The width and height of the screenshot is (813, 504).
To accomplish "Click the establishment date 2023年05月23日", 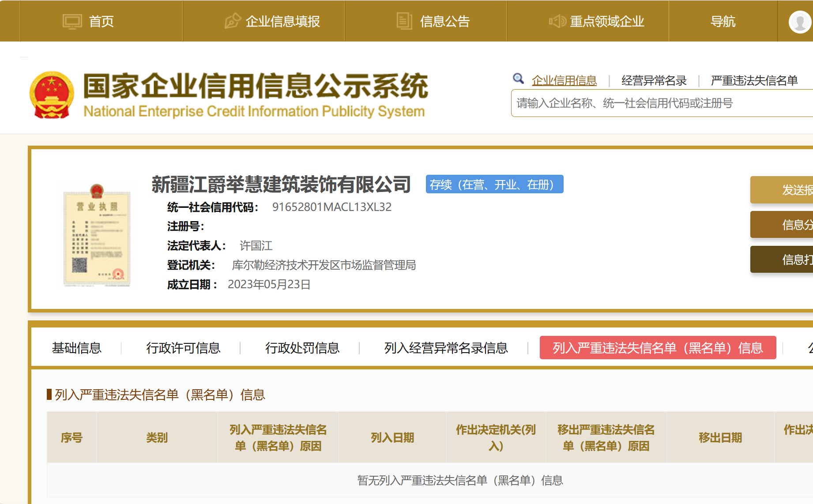I will [269, 285].
